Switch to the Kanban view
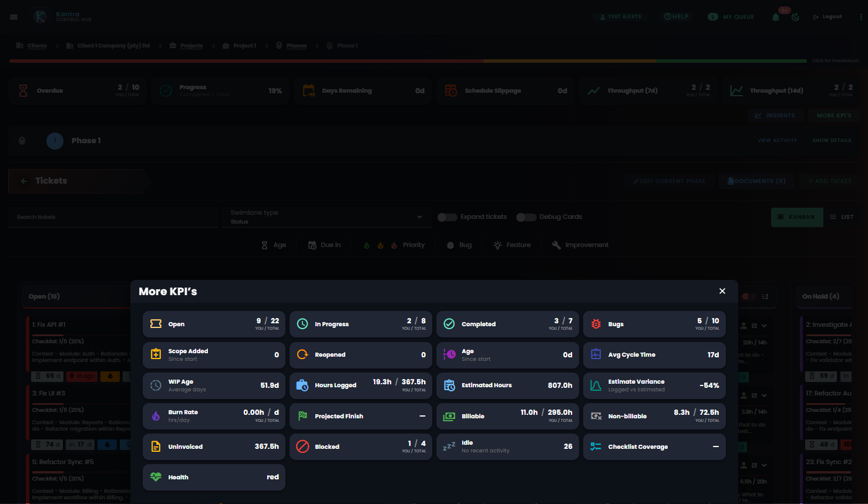 (797, 217)
